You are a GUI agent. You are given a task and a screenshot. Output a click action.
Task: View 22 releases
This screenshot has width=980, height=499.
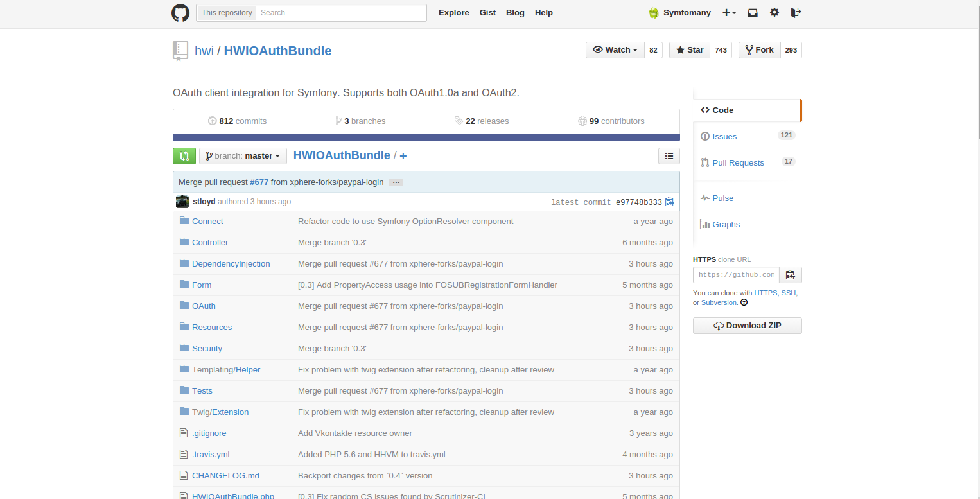coord(481,121)
